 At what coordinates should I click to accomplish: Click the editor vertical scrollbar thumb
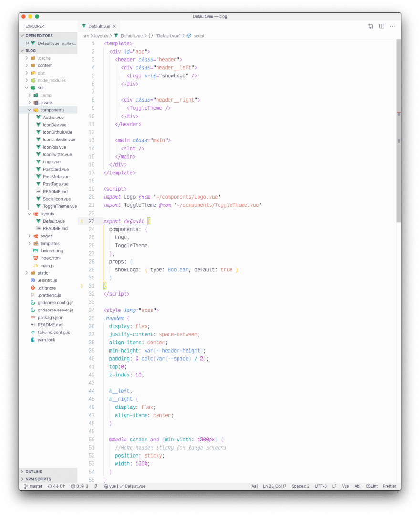tap(399, 131)
